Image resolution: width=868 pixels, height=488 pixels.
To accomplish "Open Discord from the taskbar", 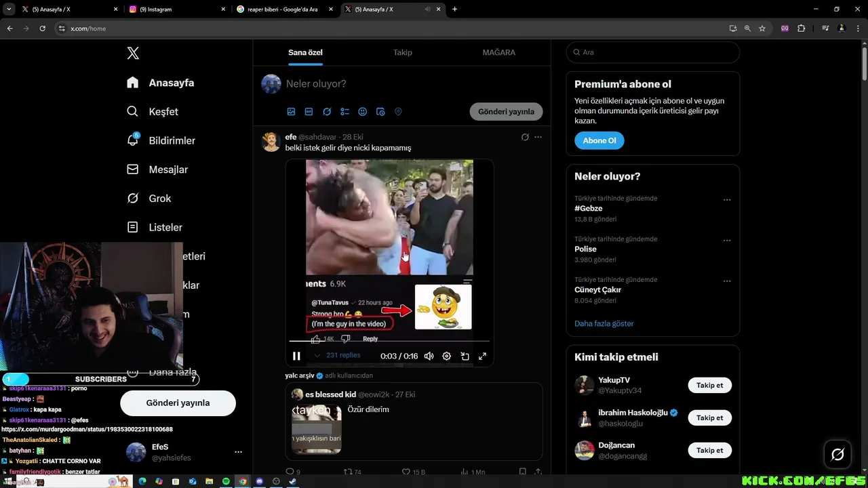I will coord(259,481).
